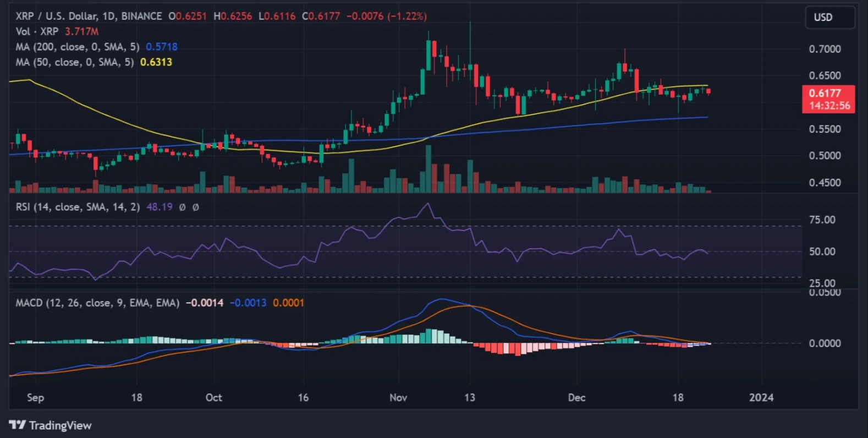Screen dimensions: 868x438
Task: Select the MA 50 indicator legend
Action: pyautogui.click(x=75, y=62)
